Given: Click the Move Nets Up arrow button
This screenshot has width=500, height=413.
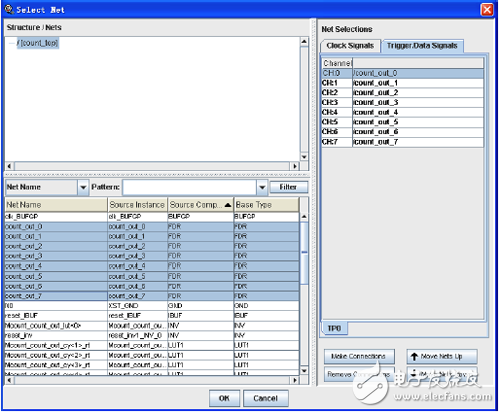Looking at the screenshot, I should [x=441, y=357].
